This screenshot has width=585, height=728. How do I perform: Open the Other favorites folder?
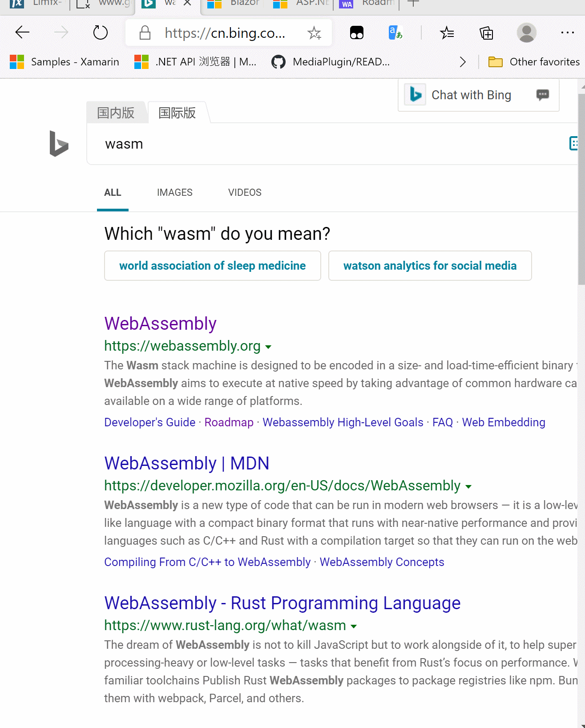click(534, 62)
